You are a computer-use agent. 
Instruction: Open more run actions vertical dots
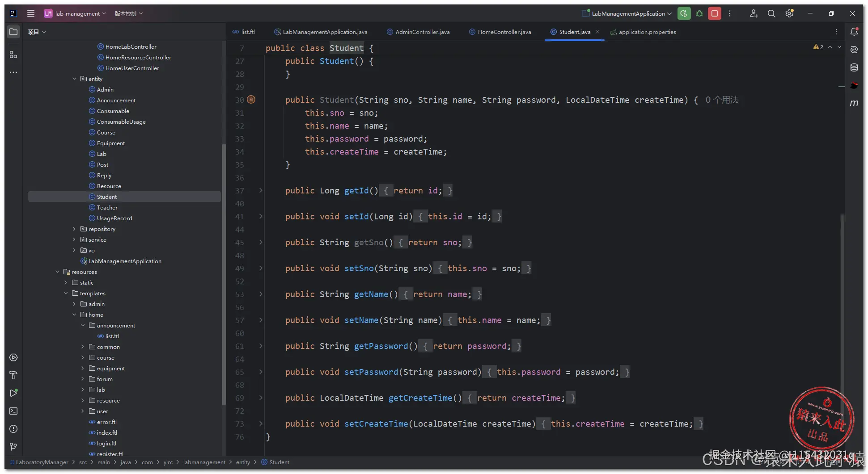click(730, 13)
